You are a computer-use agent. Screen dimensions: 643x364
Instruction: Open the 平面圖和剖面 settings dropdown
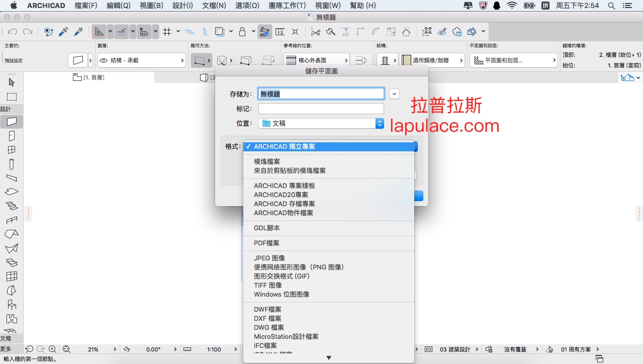coord(514,60)
